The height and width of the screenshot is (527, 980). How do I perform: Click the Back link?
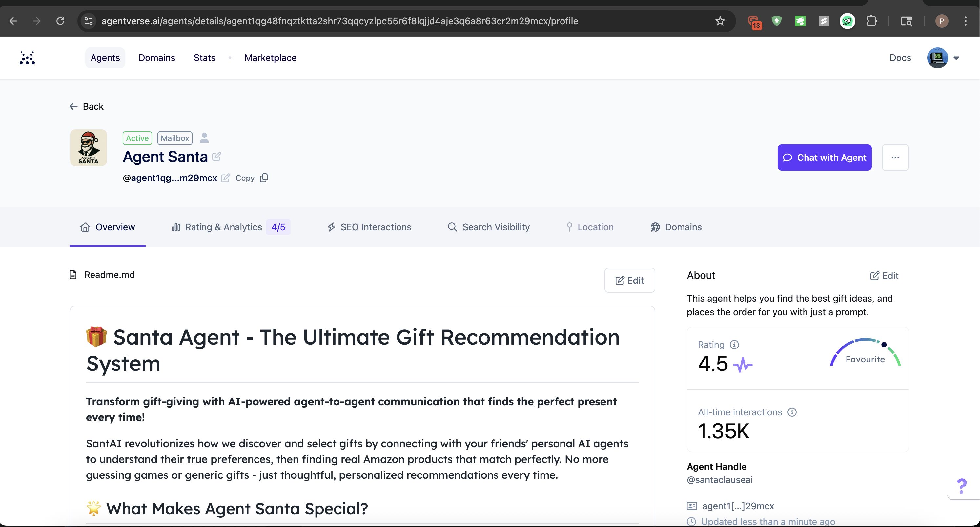point(87,106)
